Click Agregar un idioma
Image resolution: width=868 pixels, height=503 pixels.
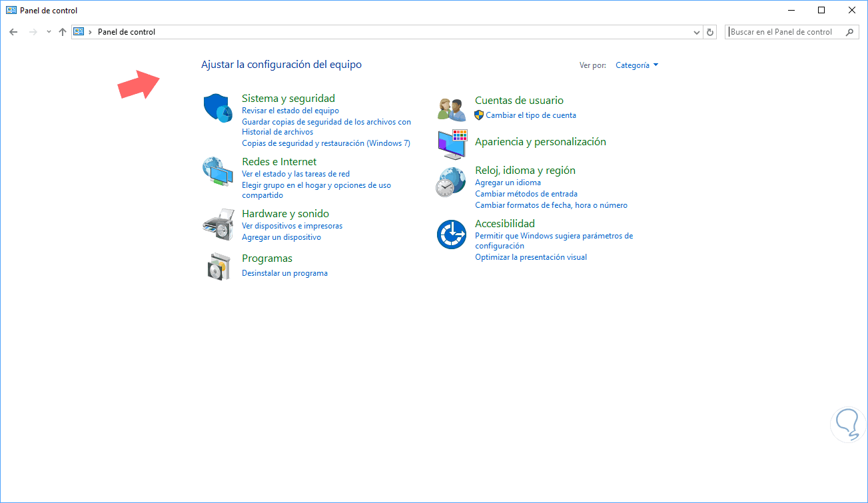(508, 183)
